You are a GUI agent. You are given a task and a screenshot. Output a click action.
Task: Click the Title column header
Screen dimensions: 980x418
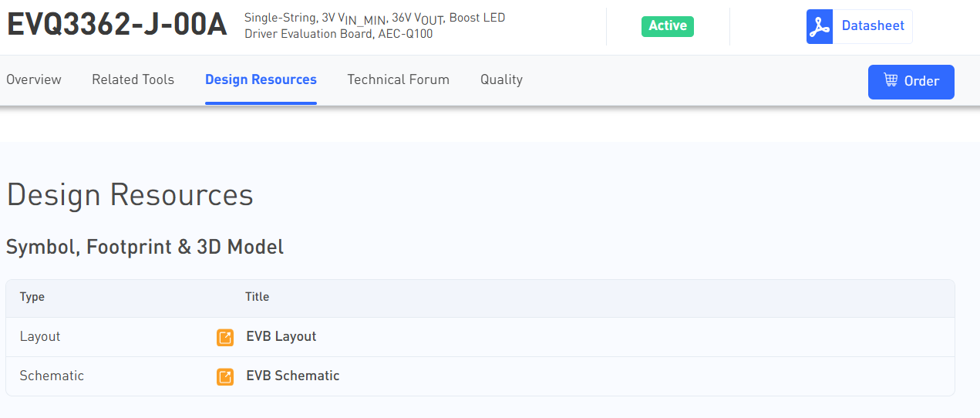click(x=257, y=297)
